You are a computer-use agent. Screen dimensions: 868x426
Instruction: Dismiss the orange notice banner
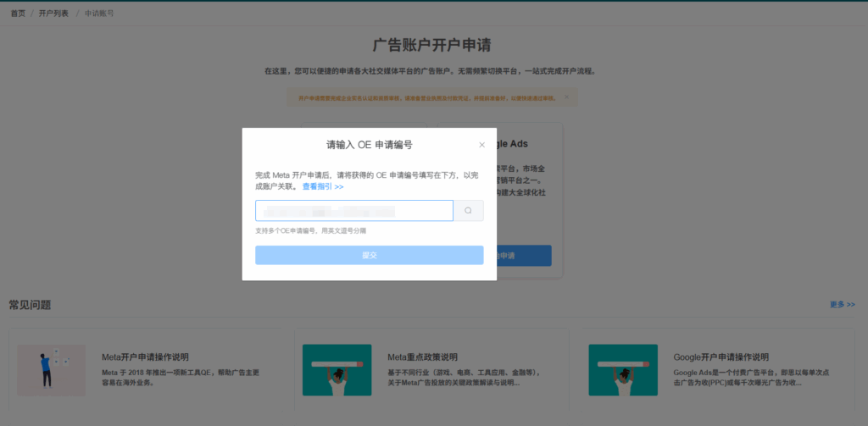(566, 97)
